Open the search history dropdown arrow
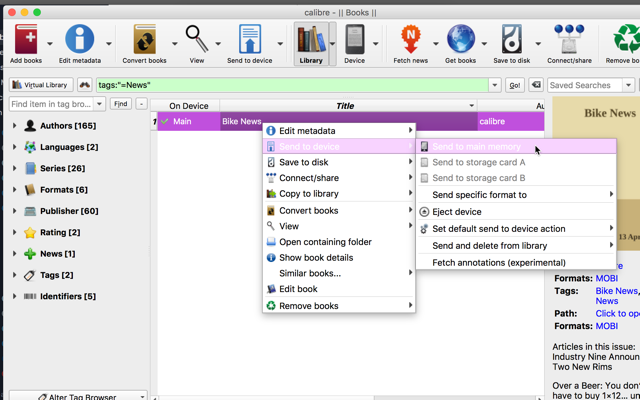This screenshot has height=400, width=640. (x=495, y=85)
